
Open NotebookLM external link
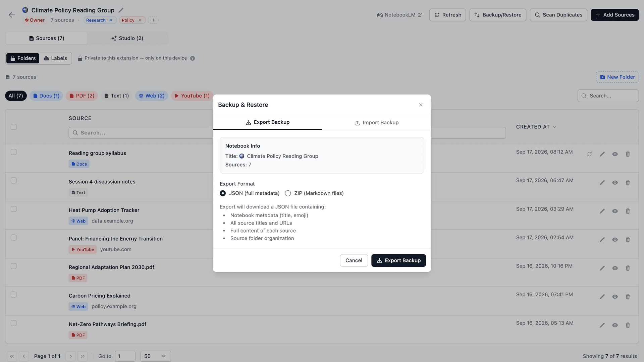click(x=399, y=15)
